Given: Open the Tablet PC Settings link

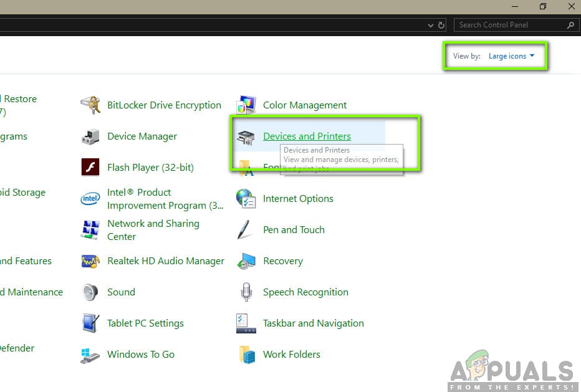Looking at the screenshot, I should pos(145,323).
